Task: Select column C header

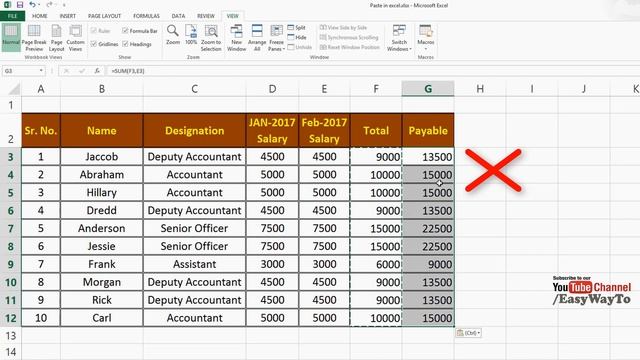Action: (194, 89)
